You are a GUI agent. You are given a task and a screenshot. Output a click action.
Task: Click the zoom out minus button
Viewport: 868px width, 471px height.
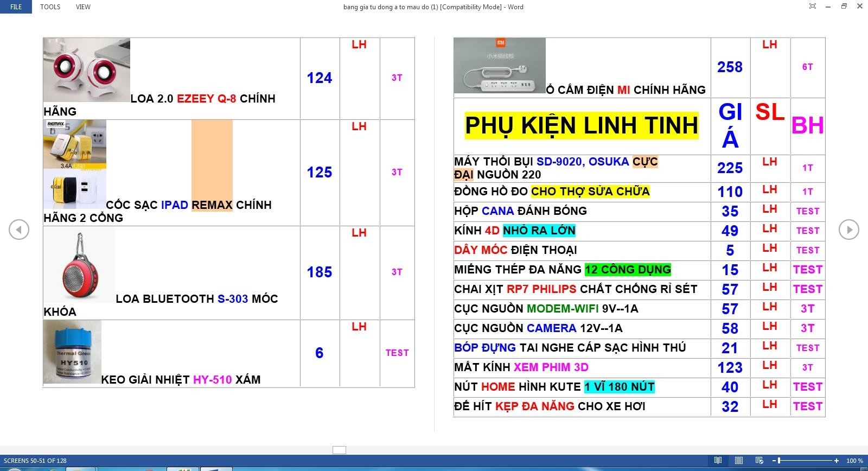point(773,461)
